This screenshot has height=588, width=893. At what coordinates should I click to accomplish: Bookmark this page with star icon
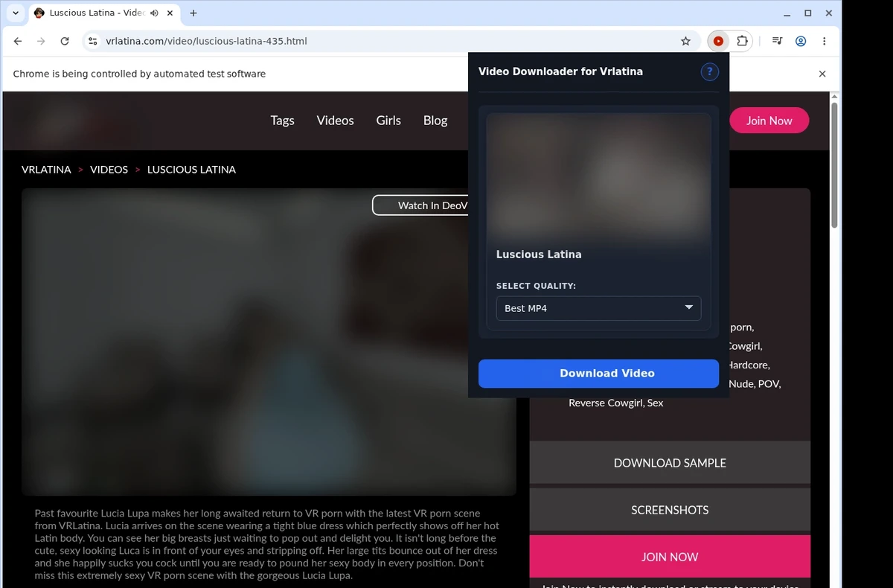[686, 42]
